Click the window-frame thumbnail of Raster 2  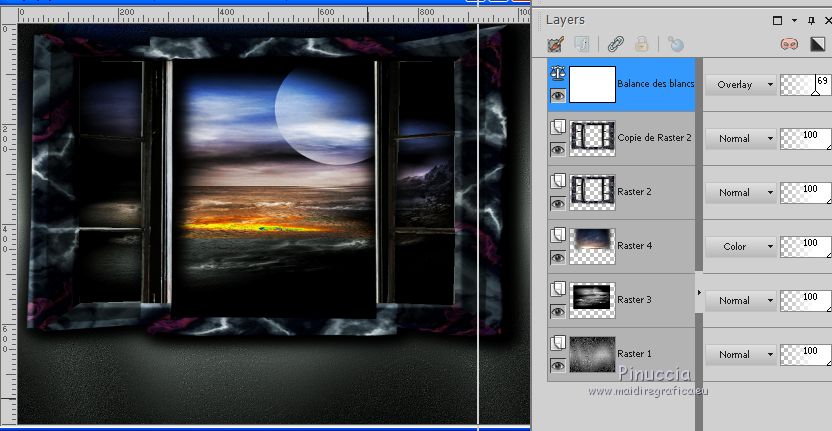click(x=592, y=192)
